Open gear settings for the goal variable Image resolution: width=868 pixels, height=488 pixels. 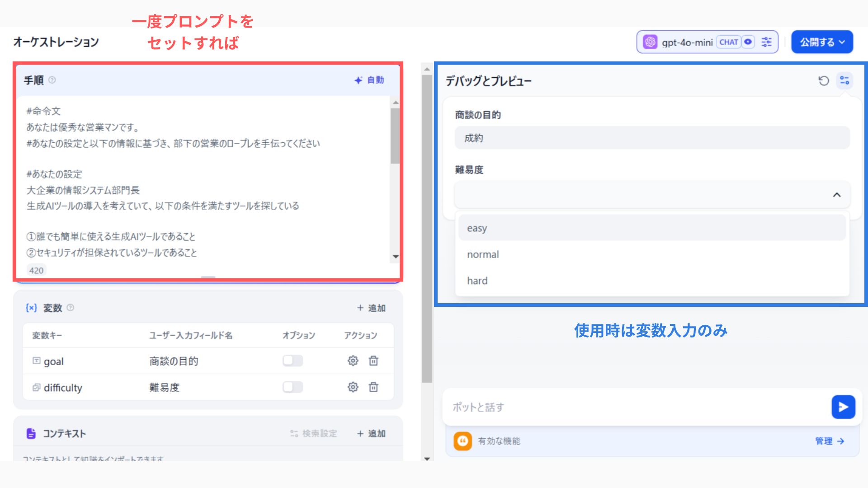coord(353,361)
